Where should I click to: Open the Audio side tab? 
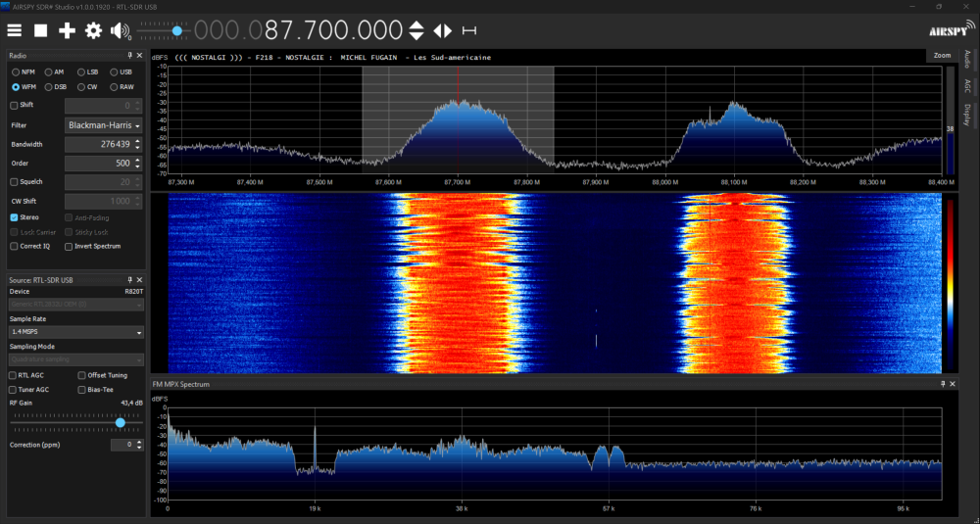coord(967,59)
